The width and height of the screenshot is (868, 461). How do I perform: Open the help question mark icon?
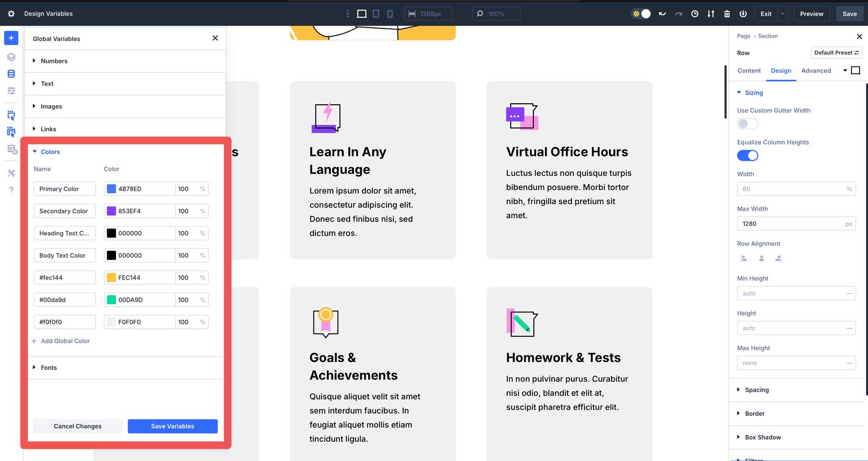[11, 189]
